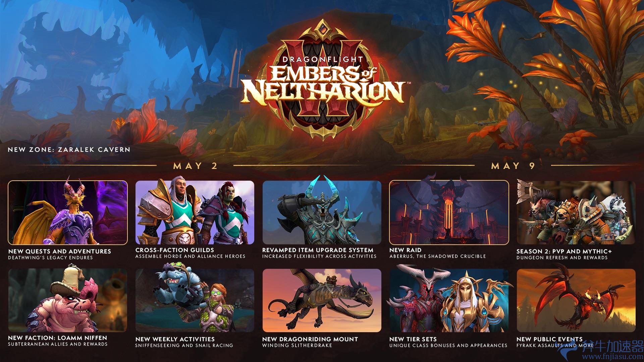The image size is (644, 362).
Task: Open the Revamped Item Upgrade System picture
Action: [322, 213]
